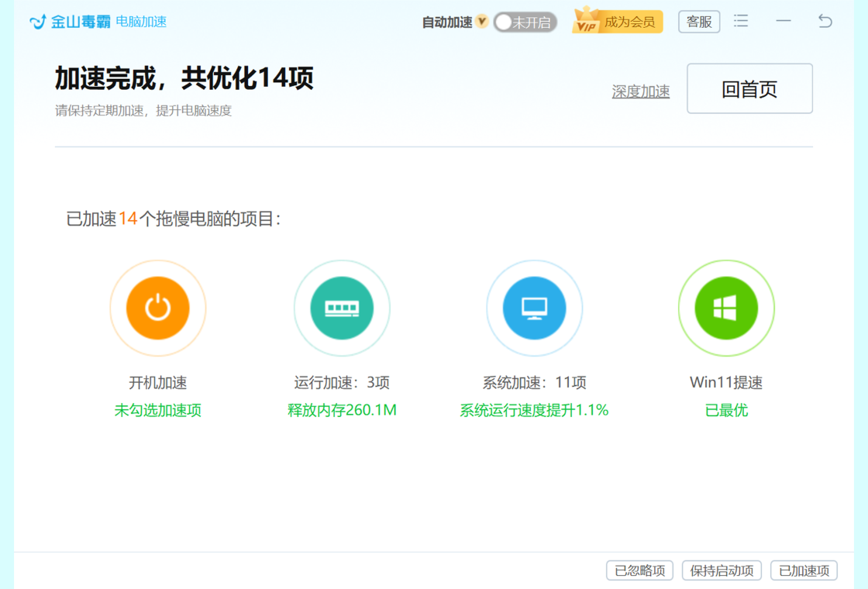Open 客服 customer service

tap(699, 22)
